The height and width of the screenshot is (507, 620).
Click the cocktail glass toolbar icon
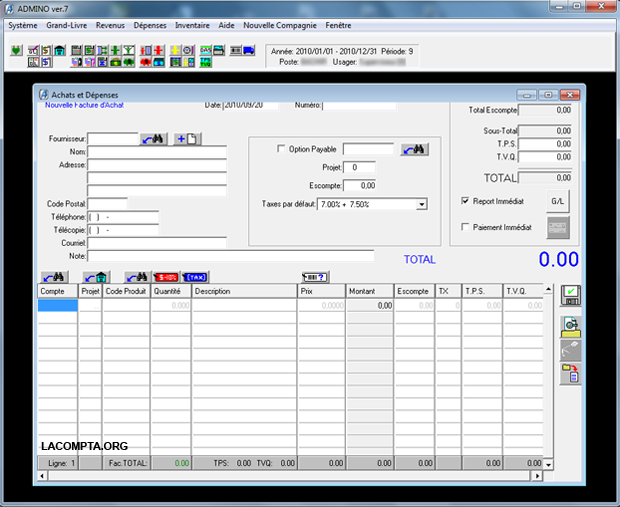coord(129,50)
